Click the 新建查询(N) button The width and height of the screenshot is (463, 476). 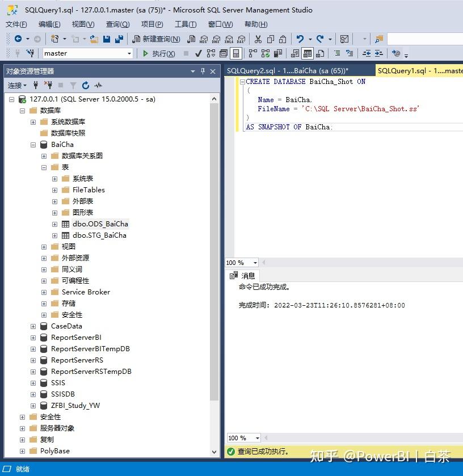point(157,39)
